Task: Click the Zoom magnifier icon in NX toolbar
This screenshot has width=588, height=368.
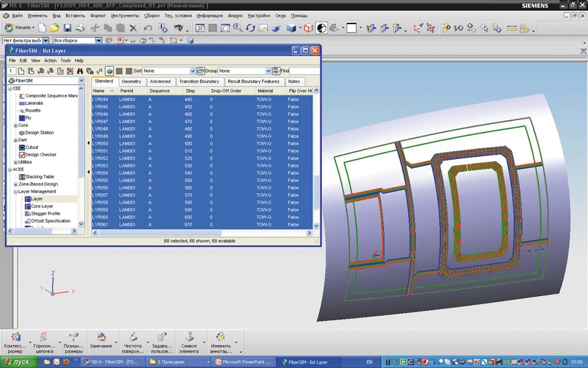Action: [x=238, y=28]
